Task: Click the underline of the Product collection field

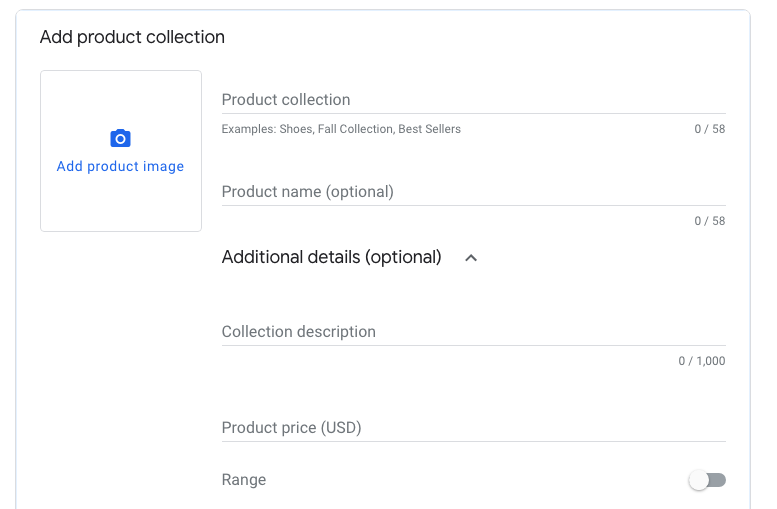Action: [x=472, y=114]
